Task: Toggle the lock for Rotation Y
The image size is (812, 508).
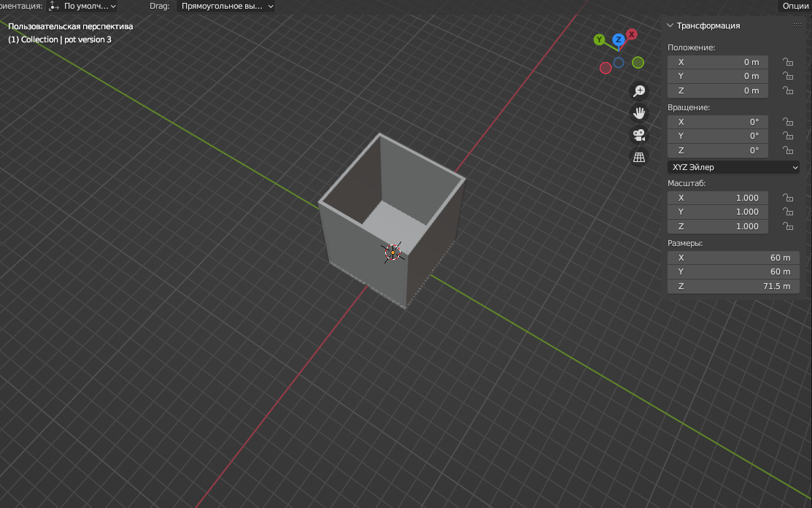Action: click(788, 136)
